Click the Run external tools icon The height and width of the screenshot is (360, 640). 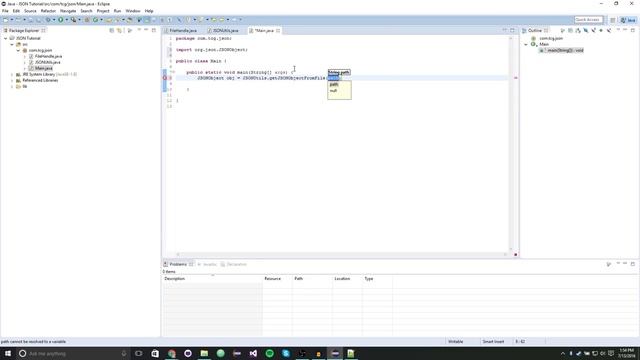73,20
